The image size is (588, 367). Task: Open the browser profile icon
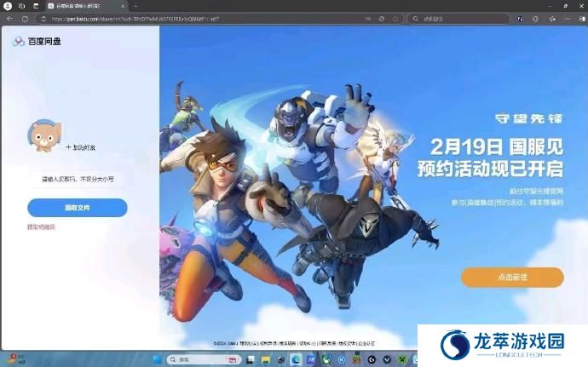pos(7,6)
